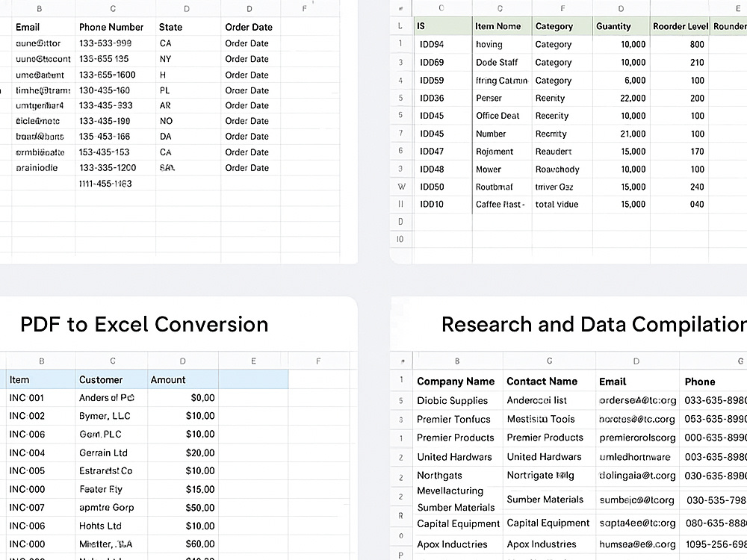Select the Customer header in PDF conversion sheet
The width and height of the screenshot is (747, 560).
[111, 379]
